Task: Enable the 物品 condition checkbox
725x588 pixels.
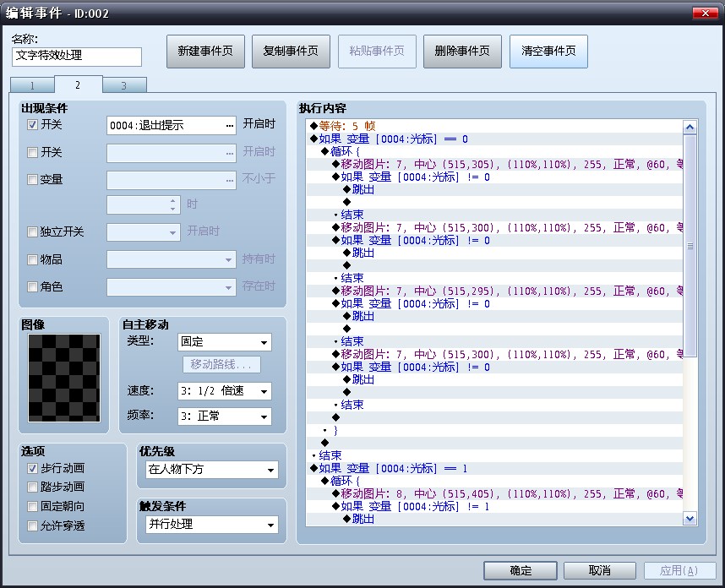Action: (x=32, y=260)
